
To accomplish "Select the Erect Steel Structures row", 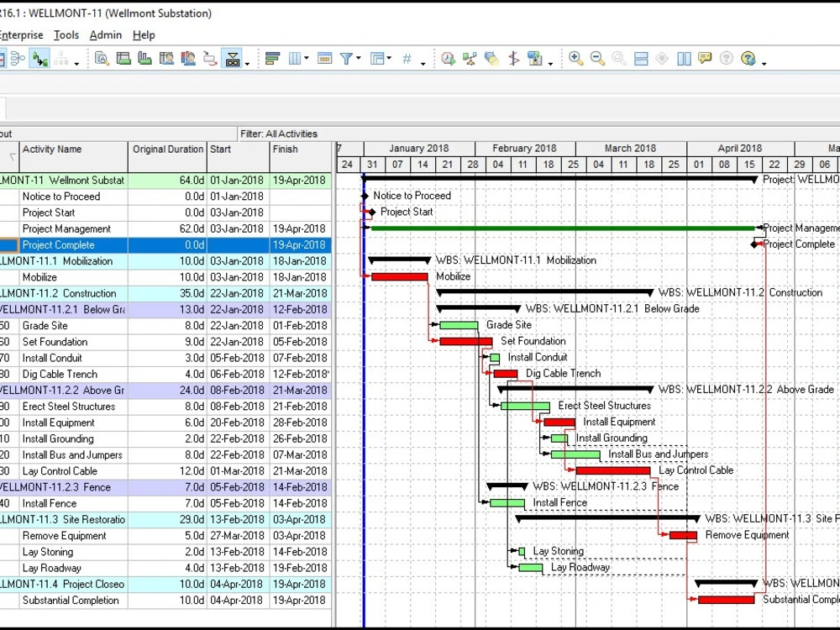I will tap(165, 407).
